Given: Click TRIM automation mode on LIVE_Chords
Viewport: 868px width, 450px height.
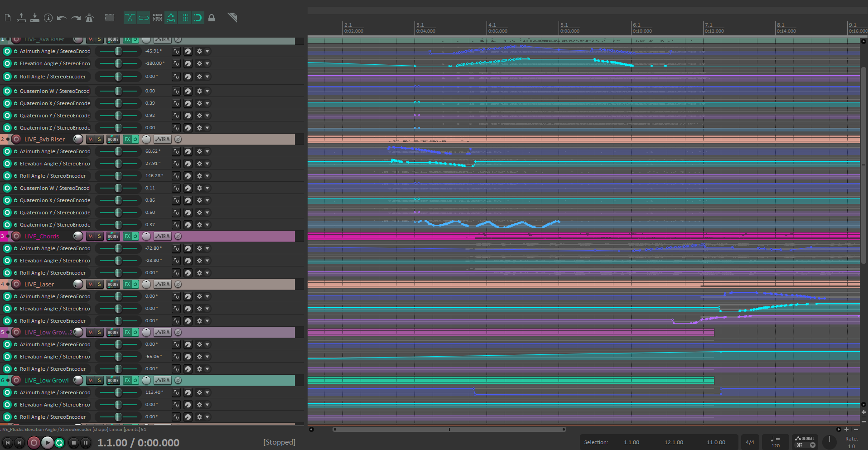Looking at the screenshot, I should 163,237.
